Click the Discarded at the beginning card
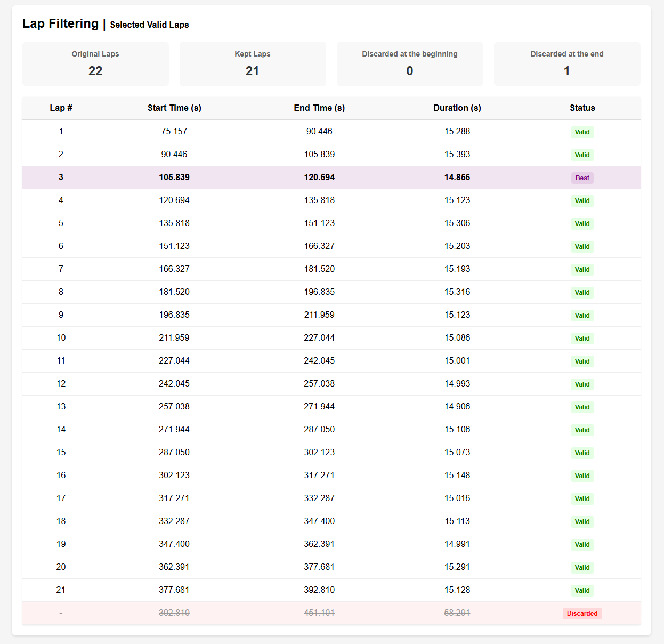Image resolution: width=664 pixels, height=644 pixels. [x=410, y=64]
